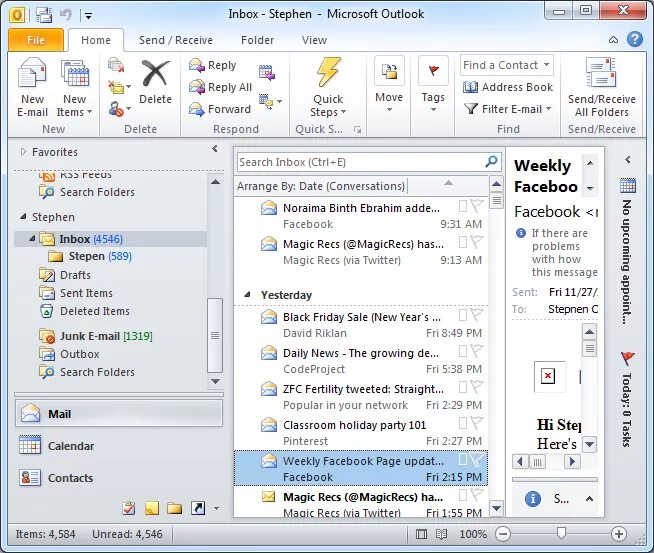Collapse the Yesterday group

click(x=247, y=295)
